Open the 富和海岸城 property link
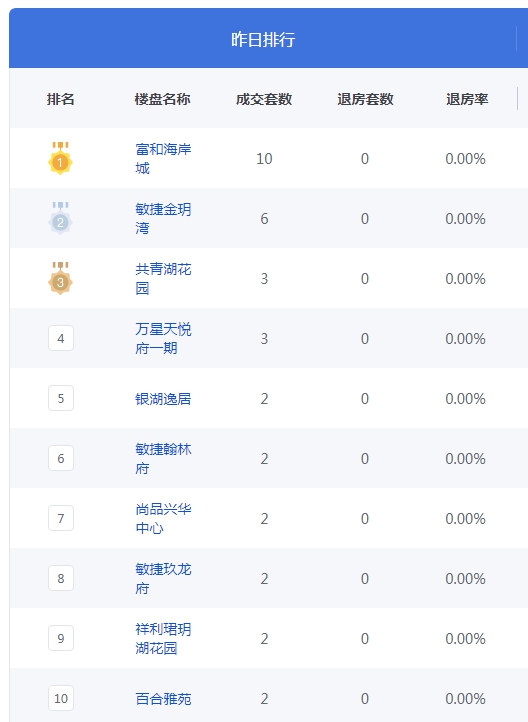Image resolution: width=528 pixels, height=722 pixels. click(163, 158)
